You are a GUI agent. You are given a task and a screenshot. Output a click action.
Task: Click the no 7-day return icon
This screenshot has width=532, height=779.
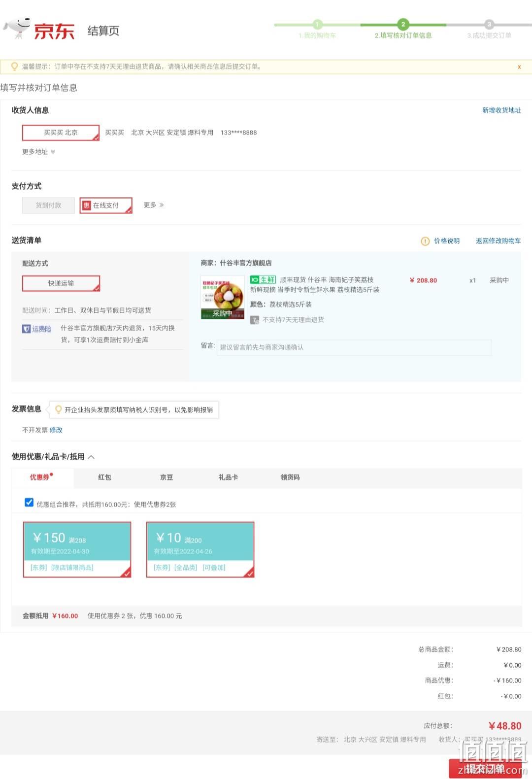pos(255,320)
